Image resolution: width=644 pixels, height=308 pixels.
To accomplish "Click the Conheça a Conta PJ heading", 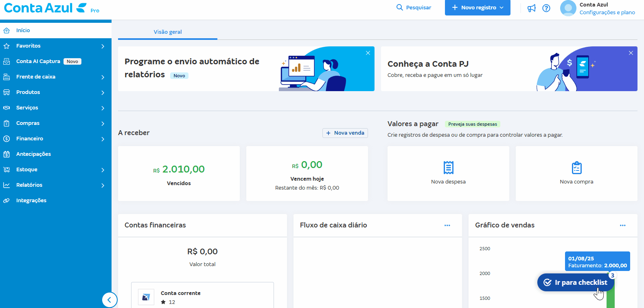I will coord(428,64).
